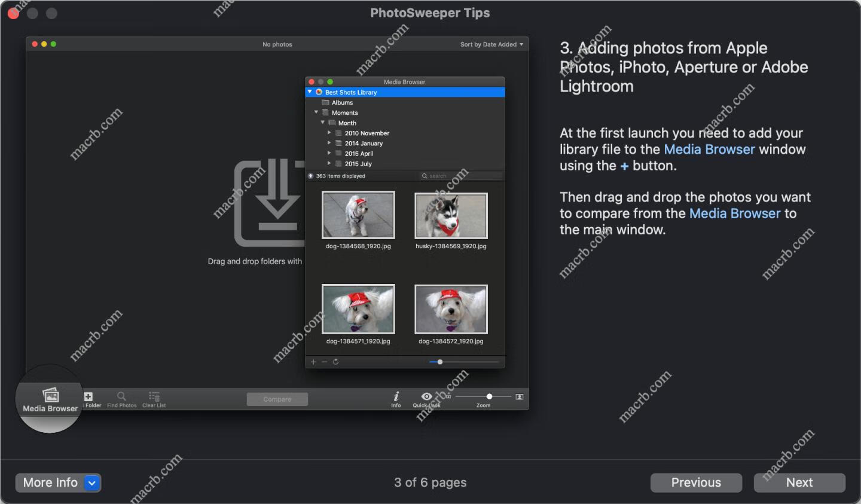Select thumbnail husky-1384569_1920.jpg
Screen dimensions: 861x504
pyautogui.click(x=451, y=216)
